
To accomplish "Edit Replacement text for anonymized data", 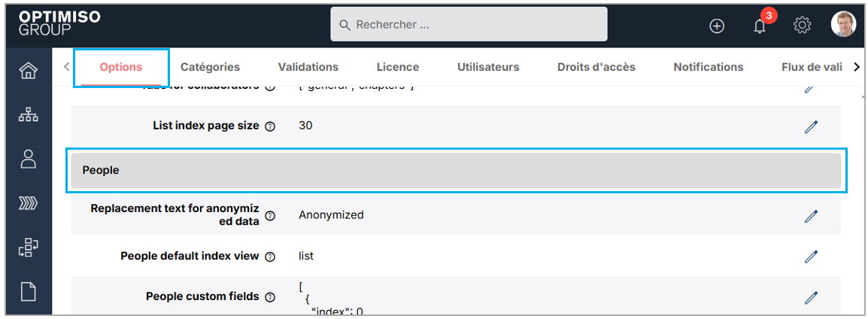I will point(810,216).
